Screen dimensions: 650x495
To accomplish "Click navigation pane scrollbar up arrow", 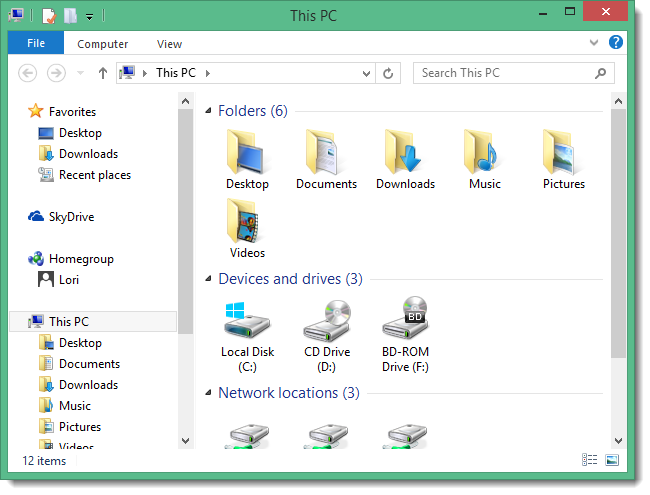I will 185,101.
